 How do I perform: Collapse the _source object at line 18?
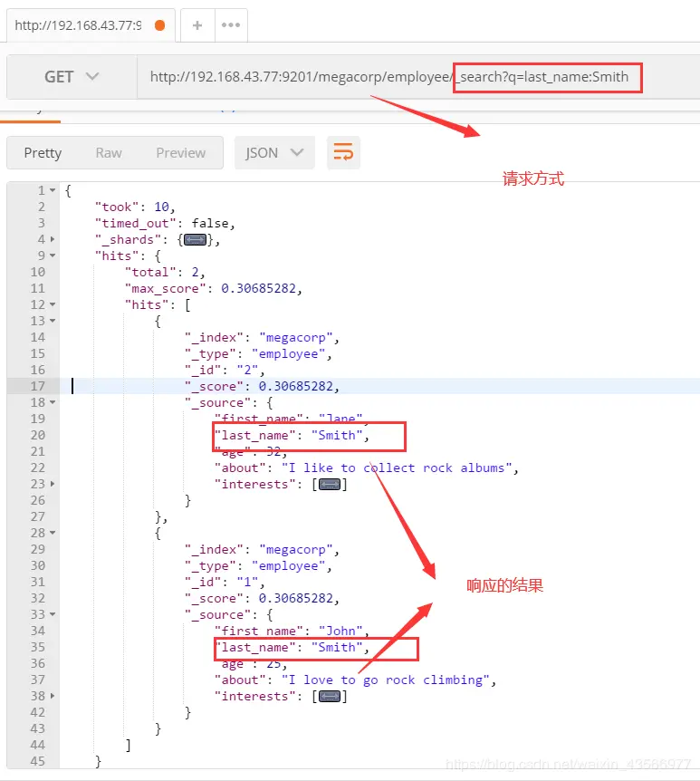point(53,402)
